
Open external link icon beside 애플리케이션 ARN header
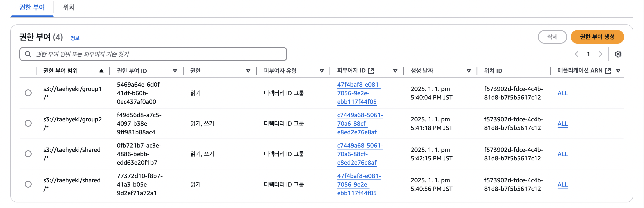[608, 71]
